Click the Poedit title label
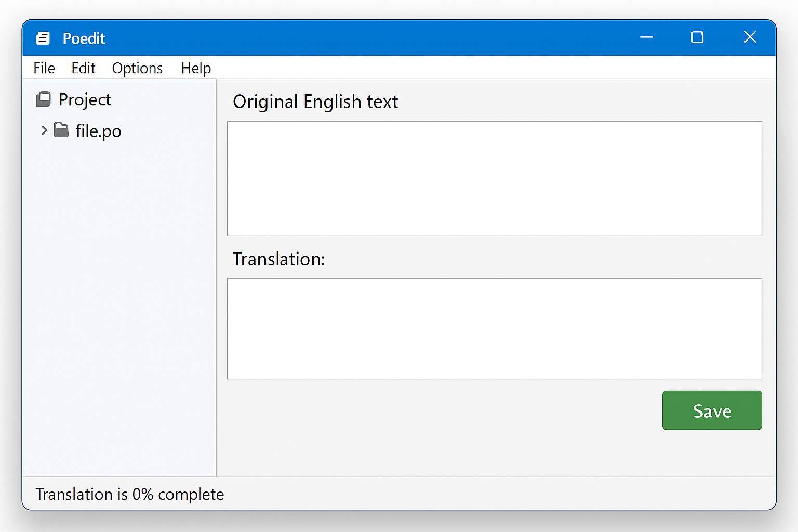 [x=84, y=38]
